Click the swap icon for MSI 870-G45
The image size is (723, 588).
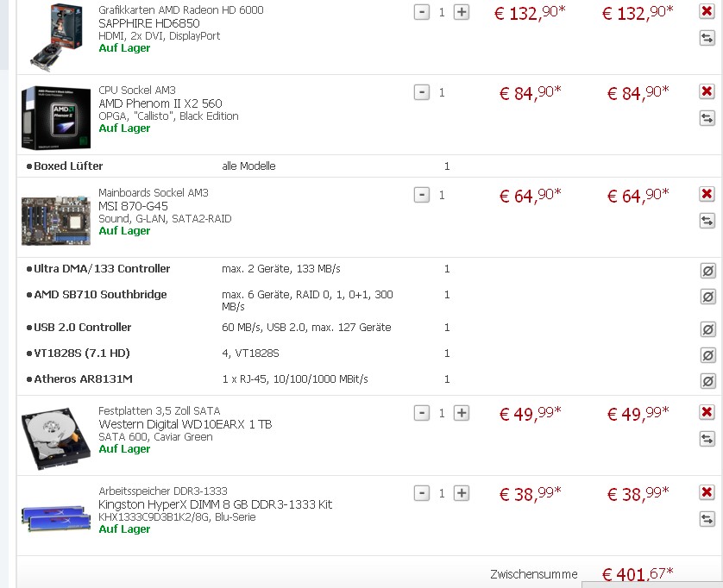[x=707, y=221]
